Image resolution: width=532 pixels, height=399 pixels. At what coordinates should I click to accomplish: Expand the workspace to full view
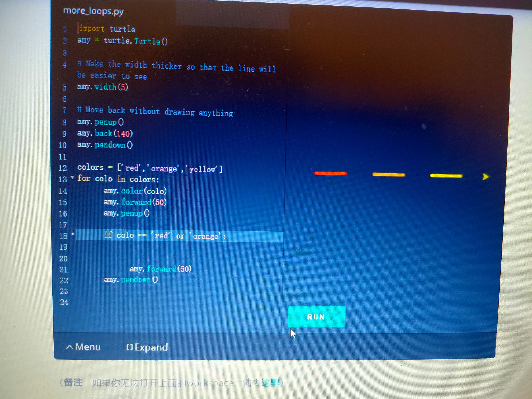click(147, 347)
